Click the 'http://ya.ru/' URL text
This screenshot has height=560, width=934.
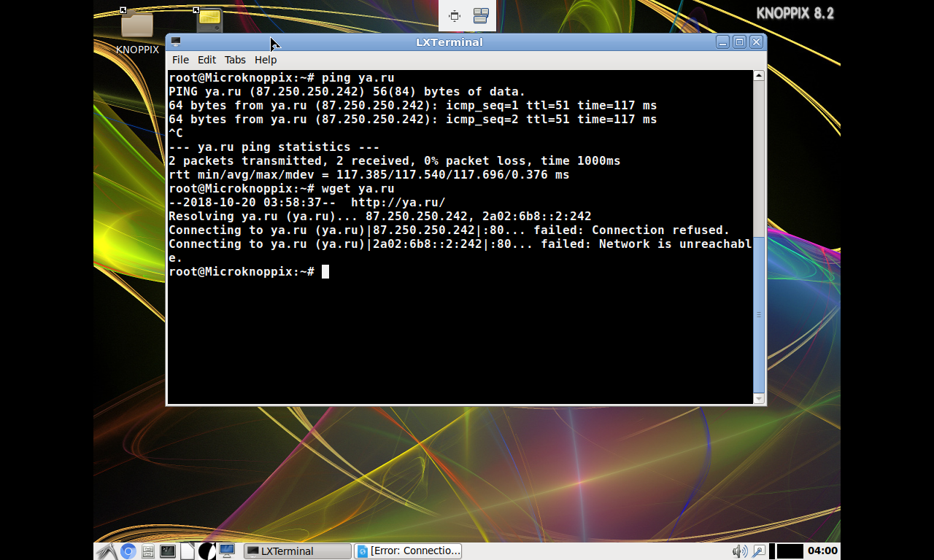click(398, 202)
